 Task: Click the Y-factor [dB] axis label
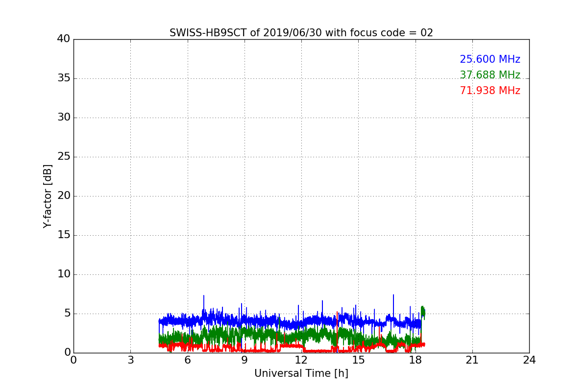48,196
